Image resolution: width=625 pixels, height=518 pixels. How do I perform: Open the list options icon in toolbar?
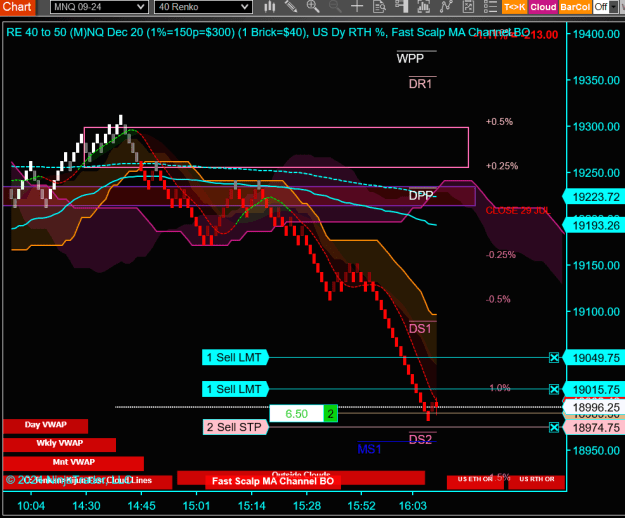click(x=490, y=6)
